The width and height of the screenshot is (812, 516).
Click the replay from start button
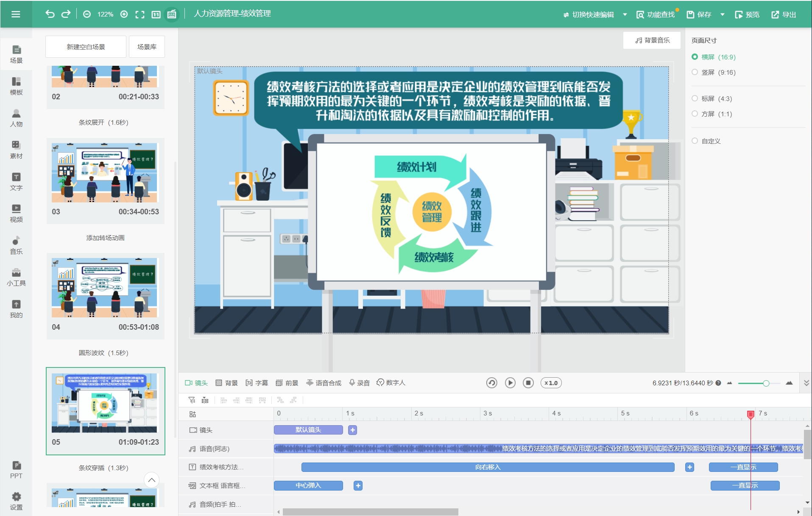click(x=491, y=383)
